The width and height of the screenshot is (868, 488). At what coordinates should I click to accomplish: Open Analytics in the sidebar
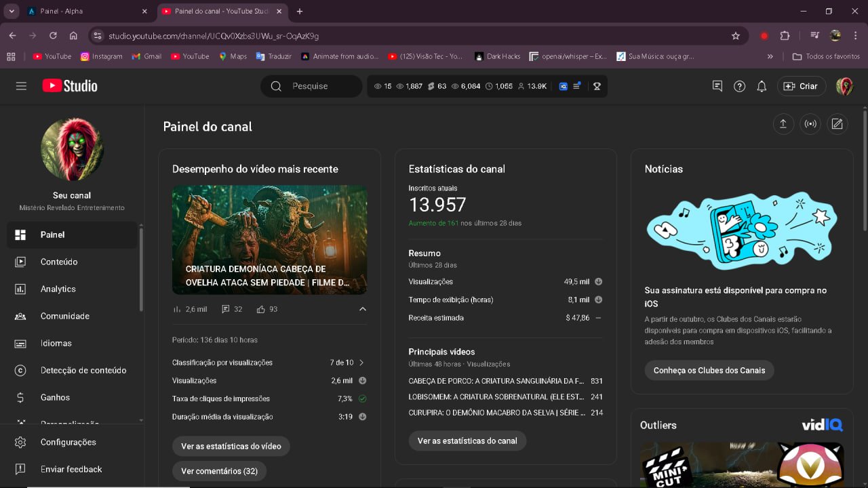pos(58,289)
